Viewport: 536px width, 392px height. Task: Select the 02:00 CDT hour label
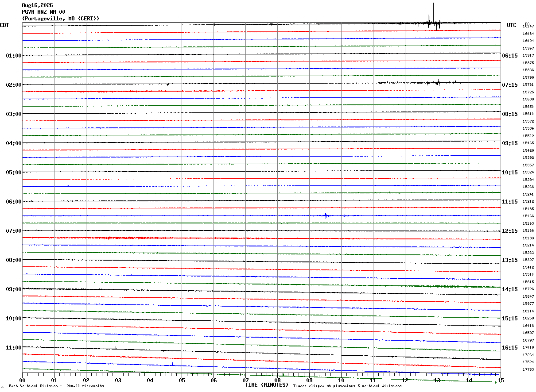14,85
